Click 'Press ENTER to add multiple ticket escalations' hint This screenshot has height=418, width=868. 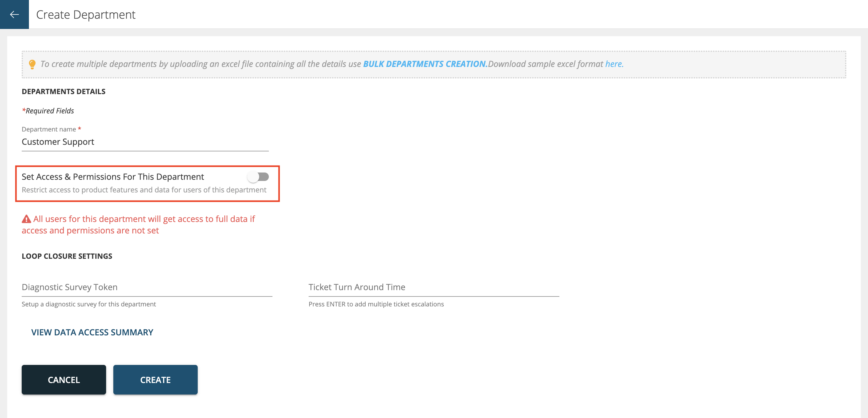(376, 304)
